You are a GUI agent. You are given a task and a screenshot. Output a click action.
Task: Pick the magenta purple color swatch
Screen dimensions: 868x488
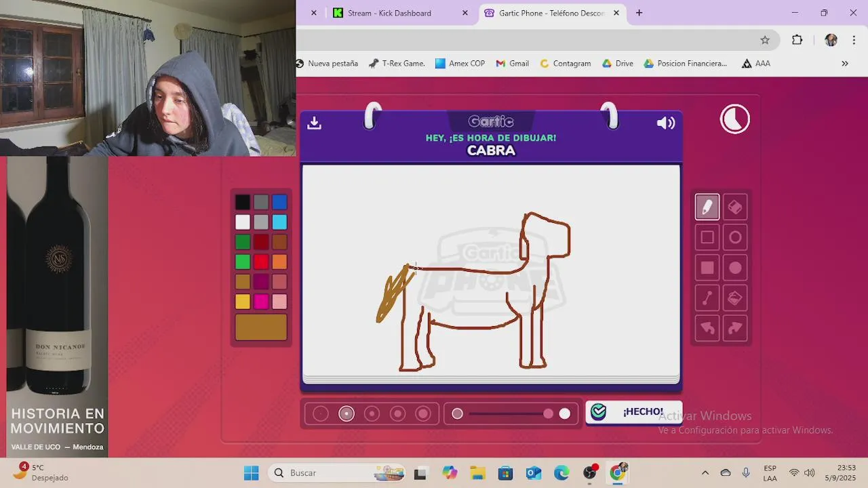click(x=261, y=281)
